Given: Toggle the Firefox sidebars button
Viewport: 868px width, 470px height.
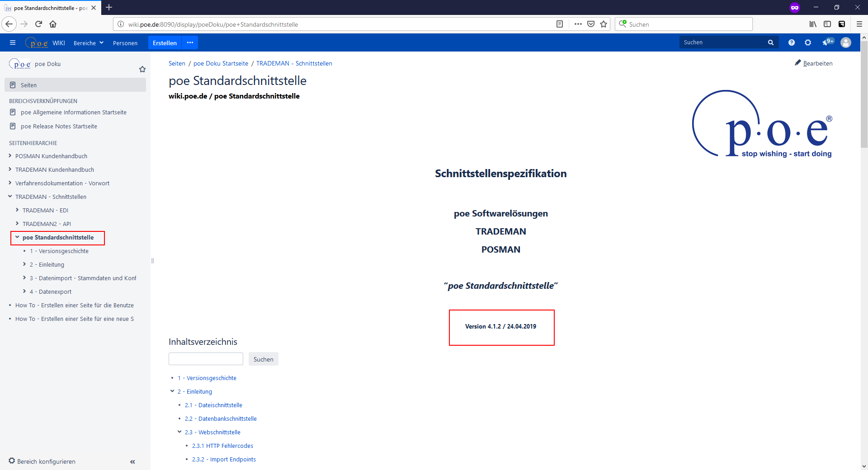Looking at the screenshot, I should click(x=827, y=24).
